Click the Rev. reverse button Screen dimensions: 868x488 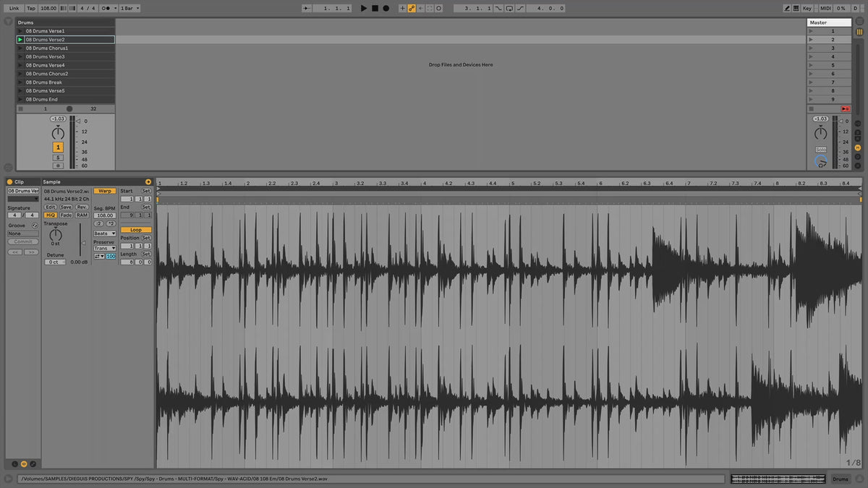[82, 207]
